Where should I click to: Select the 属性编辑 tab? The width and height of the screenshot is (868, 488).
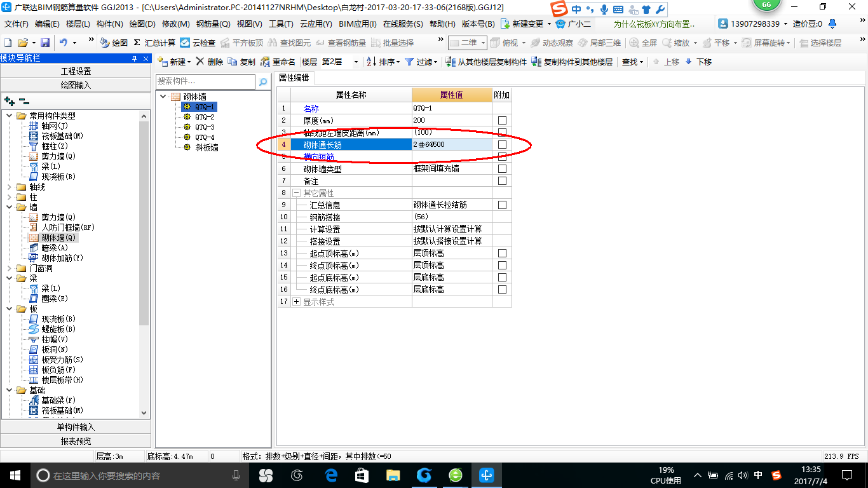coord(294,78)
